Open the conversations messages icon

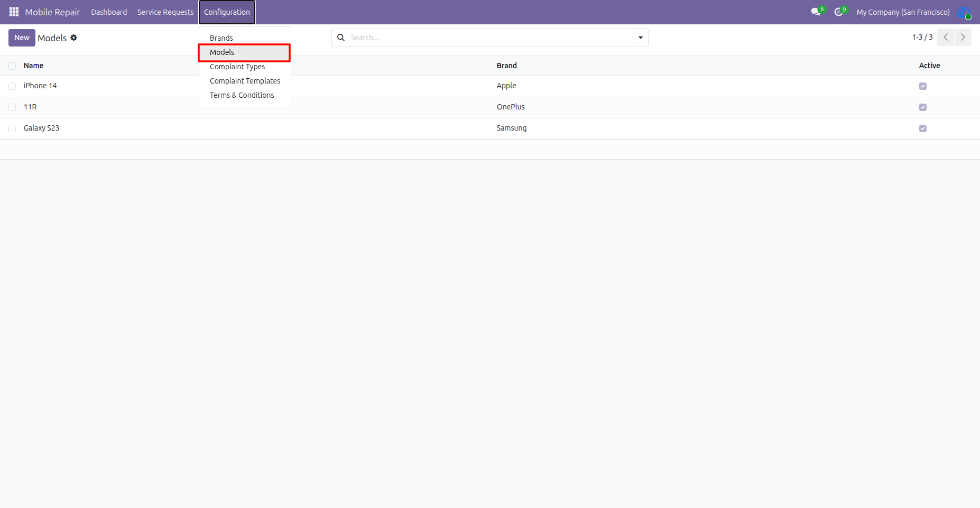tap(816, 12)
